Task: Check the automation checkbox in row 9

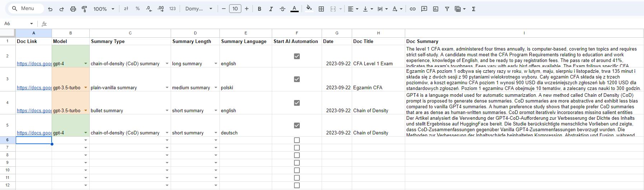Action: pyautogui.click(x=297, y=163)
